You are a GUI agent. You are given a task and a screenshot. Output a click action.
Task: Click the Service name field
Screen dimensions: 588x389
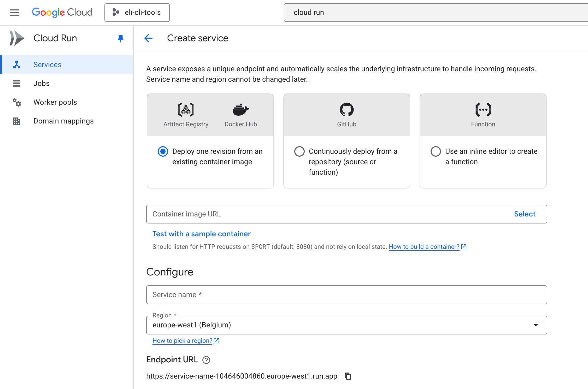point(347,295)
